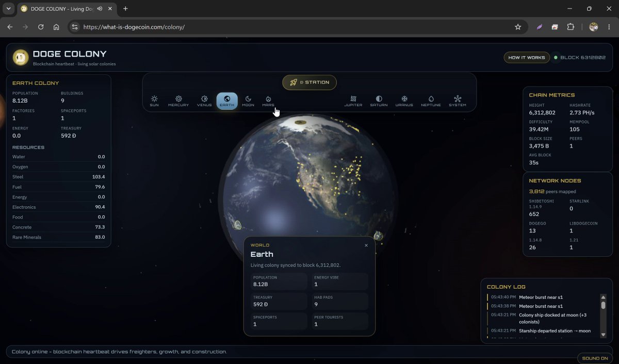Select the Sun planet button
The image size is (619, 364).
(154, 101)
